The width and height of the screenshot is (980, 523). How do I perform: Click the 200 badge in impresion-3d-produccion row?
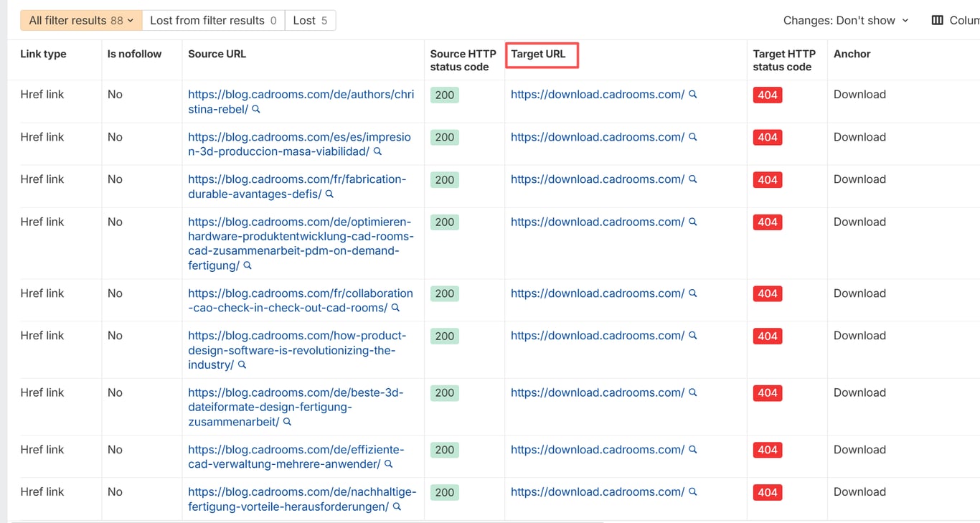click(445, 137)
